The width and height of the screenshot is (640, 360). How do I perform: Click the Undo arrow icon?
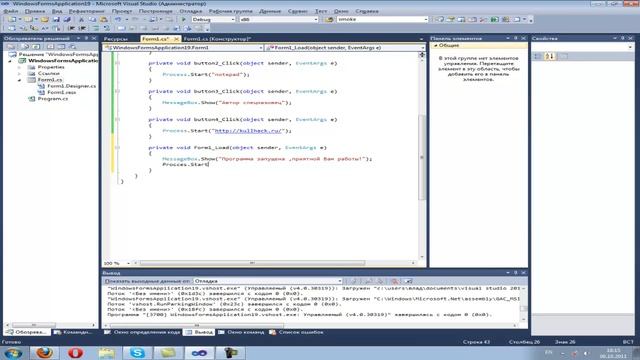coord(118,19)
